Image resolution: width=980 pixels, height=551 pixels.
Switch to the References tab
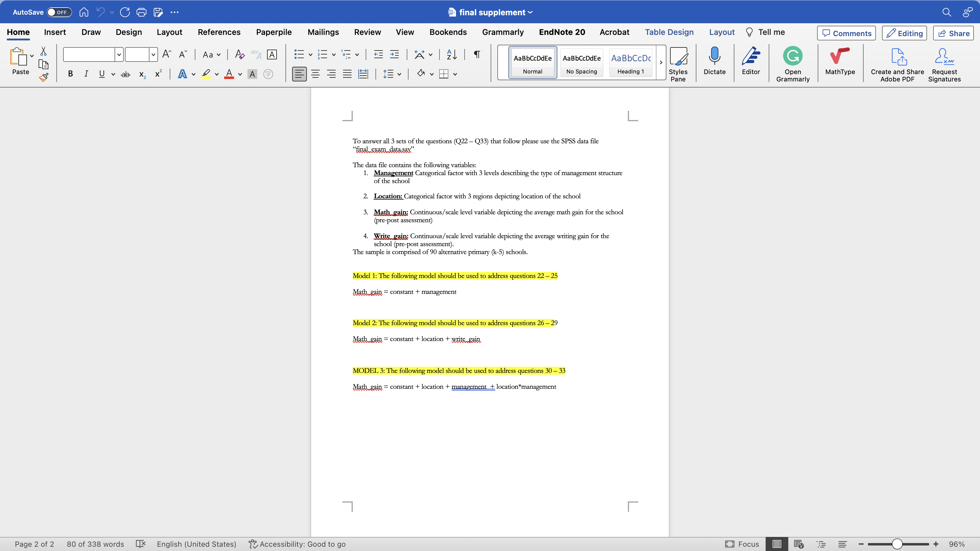219,32
